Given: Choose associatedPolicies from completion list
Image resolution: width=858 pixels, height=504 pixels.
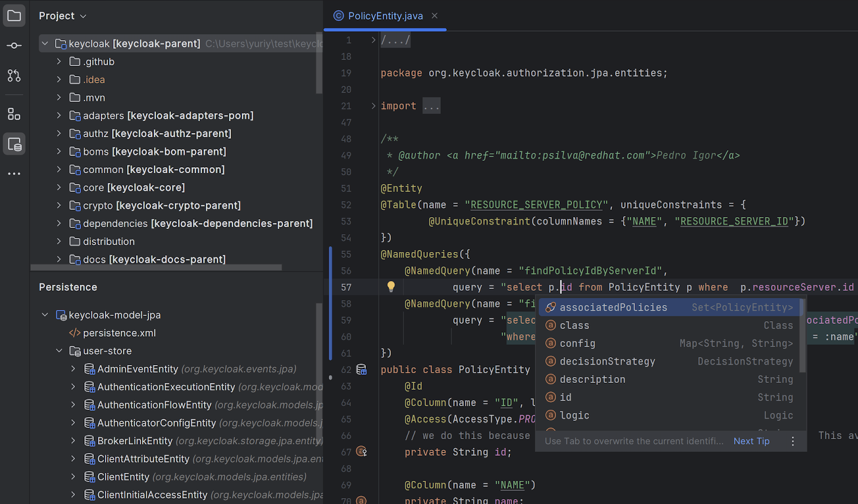Looking at the screenshot, I should click(x=613, y=307).
